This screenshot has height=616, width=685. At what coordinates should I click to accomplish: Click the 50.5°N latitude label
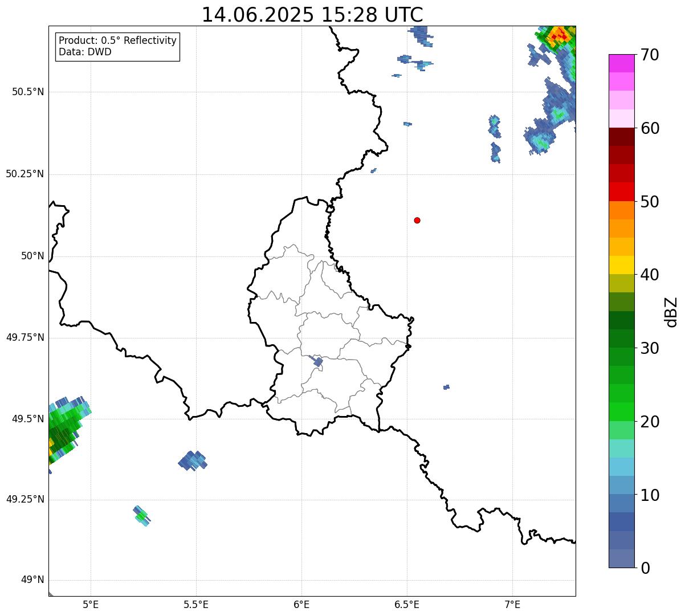[x=28, y=92]
